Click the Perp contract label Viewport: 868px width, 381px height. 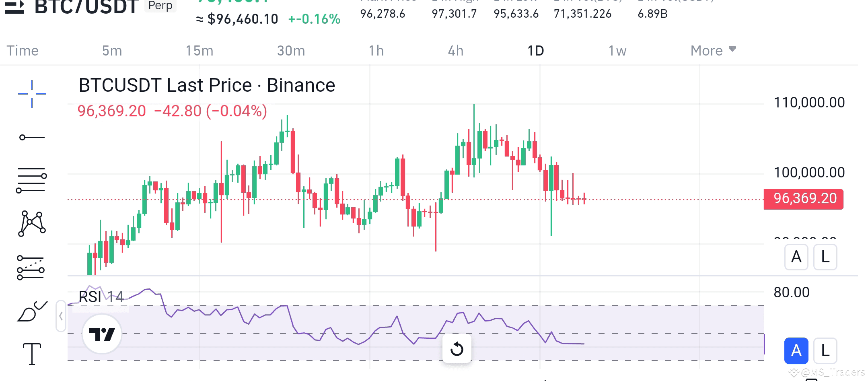[160, 6]
